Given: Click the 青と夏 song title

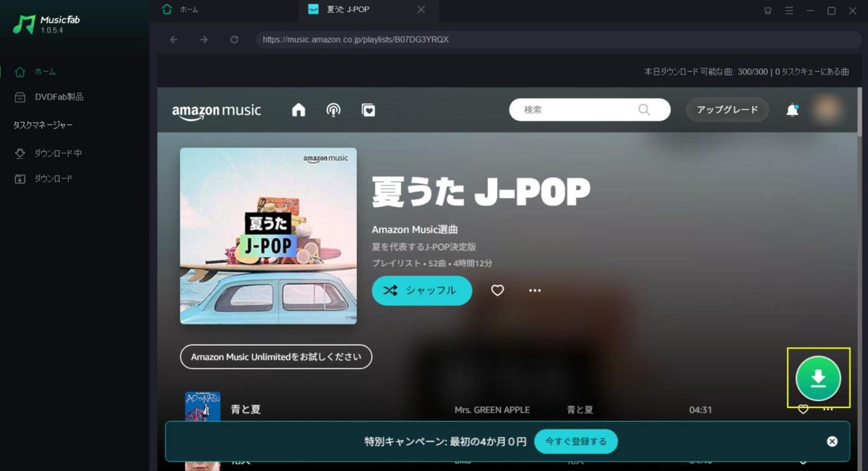Looking at the screenshot, I should coord(245,409).
